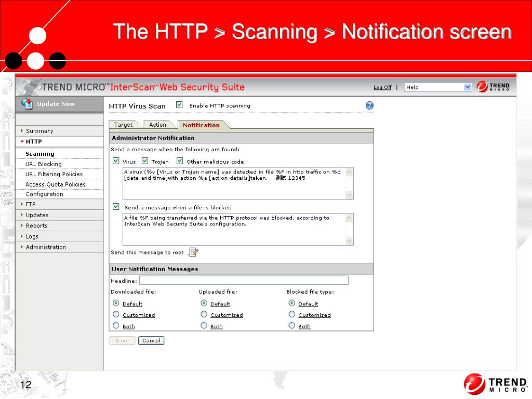Uncheck the Virus checkbox
532x399 pixels.
coord(116,161)
